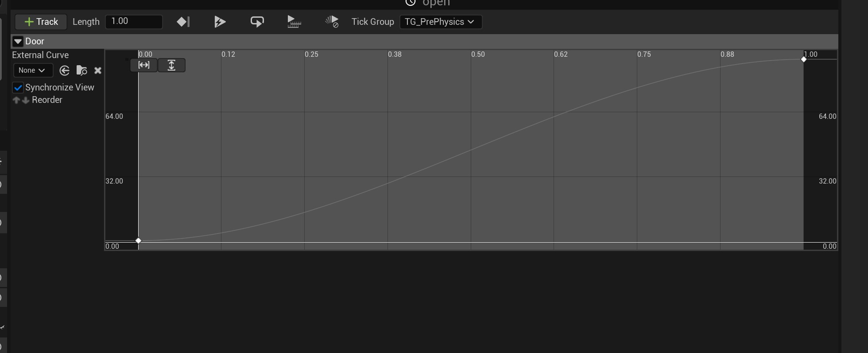868x353 pixels.
Task: Uncheck the Synchronize View checkbox
Action: pos(18,87)
